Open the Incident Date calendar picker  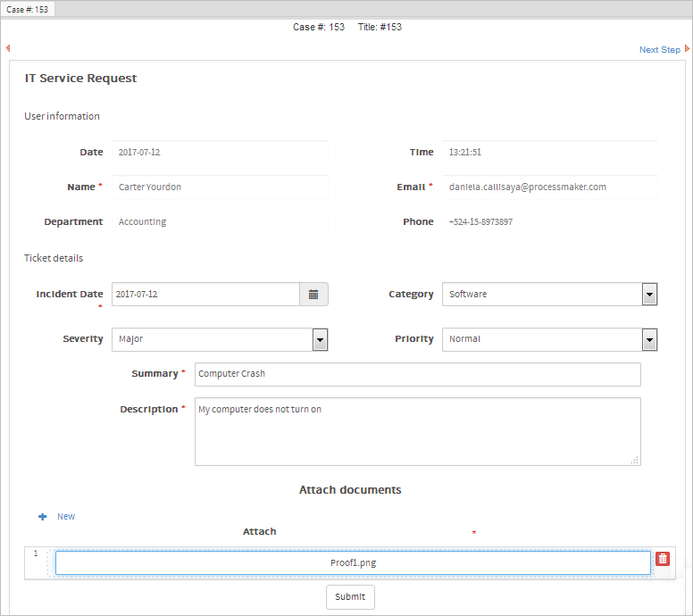[313, 295]
